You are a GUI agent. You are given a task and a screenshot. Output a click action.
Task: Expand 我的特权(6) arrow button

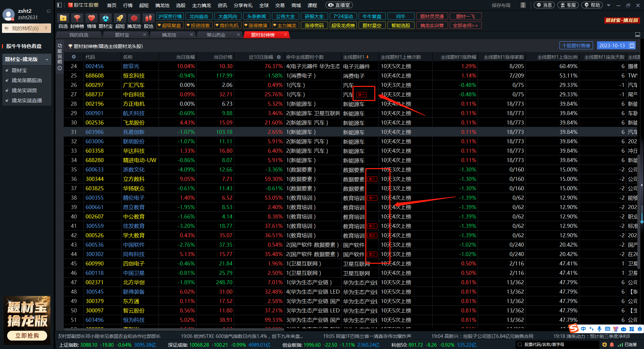click(47, 28)
